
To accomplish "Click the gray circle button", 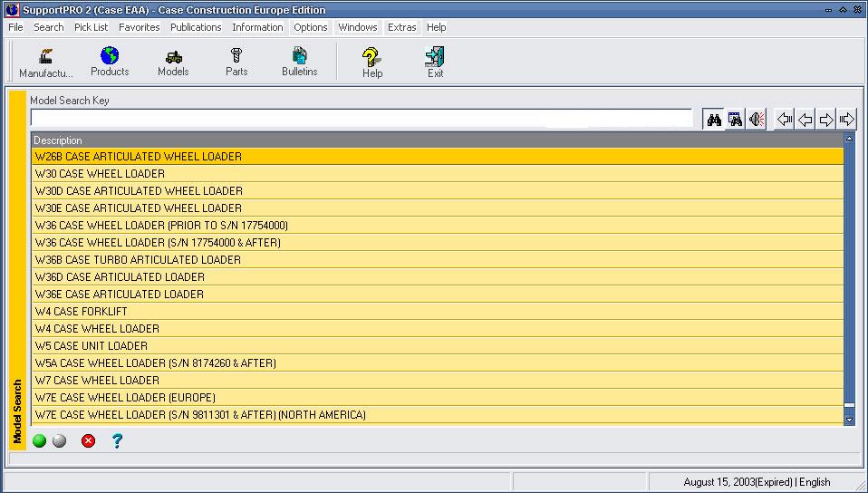I will tap(59, 441).
